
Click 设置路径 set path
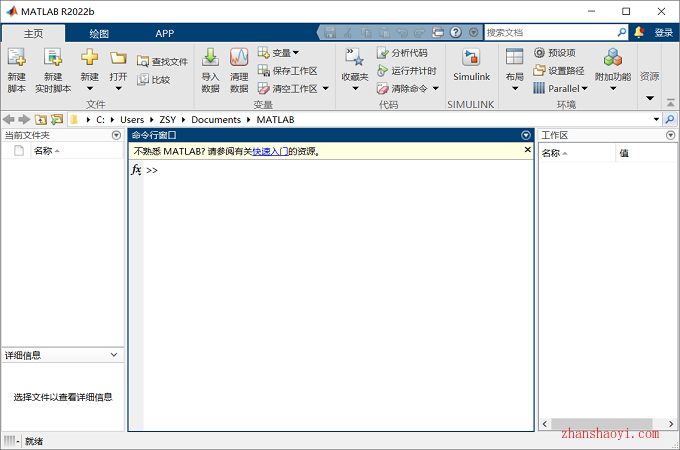click(559, 70)
